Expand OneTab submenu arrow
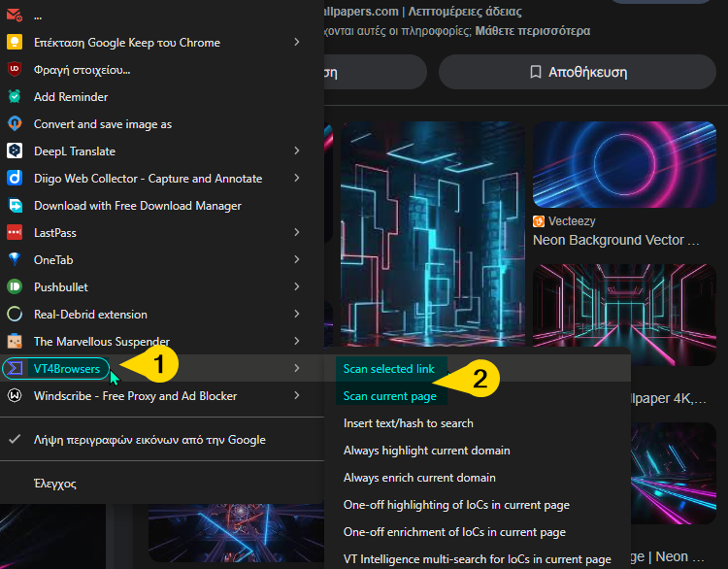728x569 pixels. [x=297, y=259]
